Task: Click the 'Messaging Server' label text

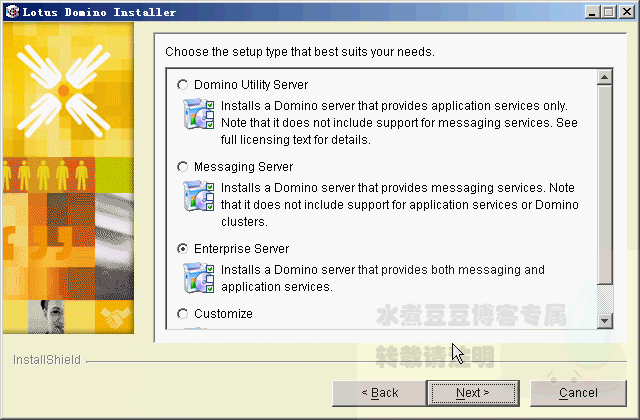Action: (244, 167)
